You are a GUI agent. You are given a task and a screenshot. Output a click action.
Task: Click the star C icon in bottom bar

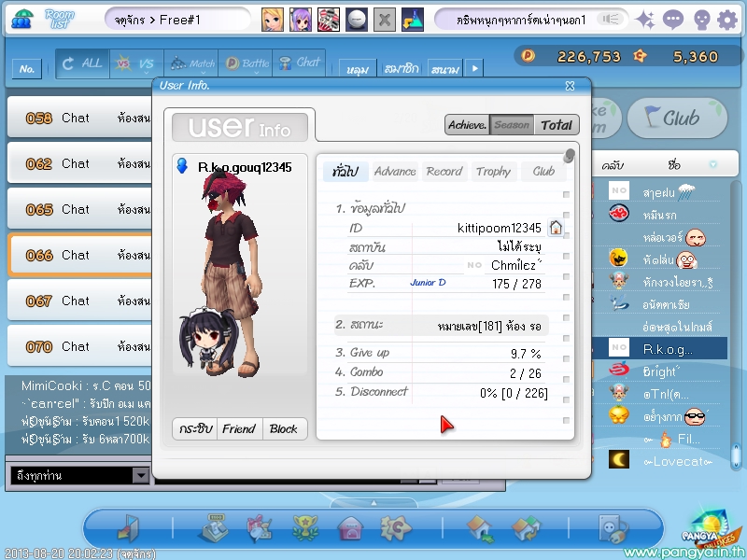click(395, 528)
